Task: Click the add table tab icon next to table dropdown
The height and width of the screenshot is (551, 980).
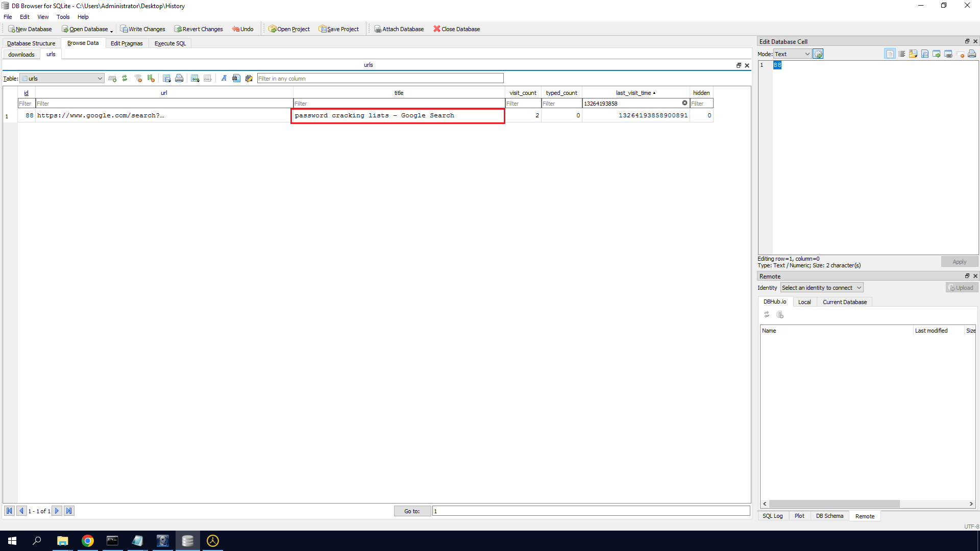Action: (112, 79)
